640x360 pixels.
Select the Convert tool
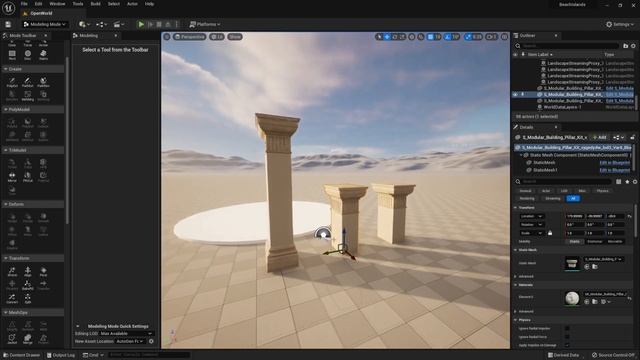pyautogui.click(x=12, y=298)
